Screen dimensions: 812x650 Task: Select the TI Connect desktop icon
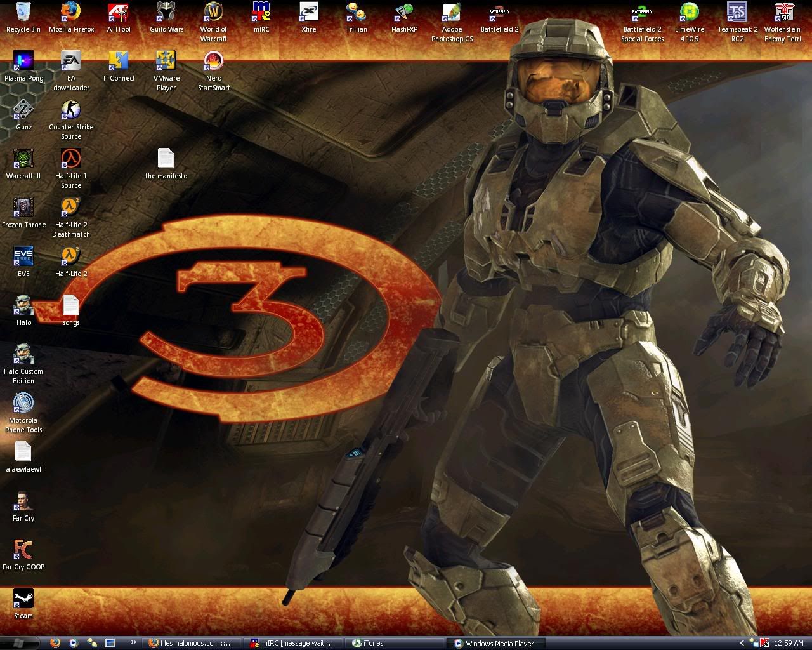pos(119,66)
